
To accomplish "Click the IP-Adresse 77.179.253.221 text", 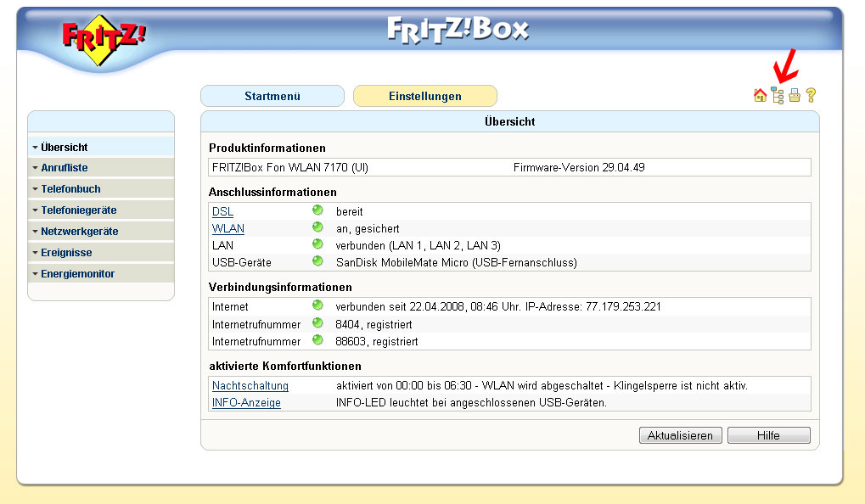I will tap(593, 306).
